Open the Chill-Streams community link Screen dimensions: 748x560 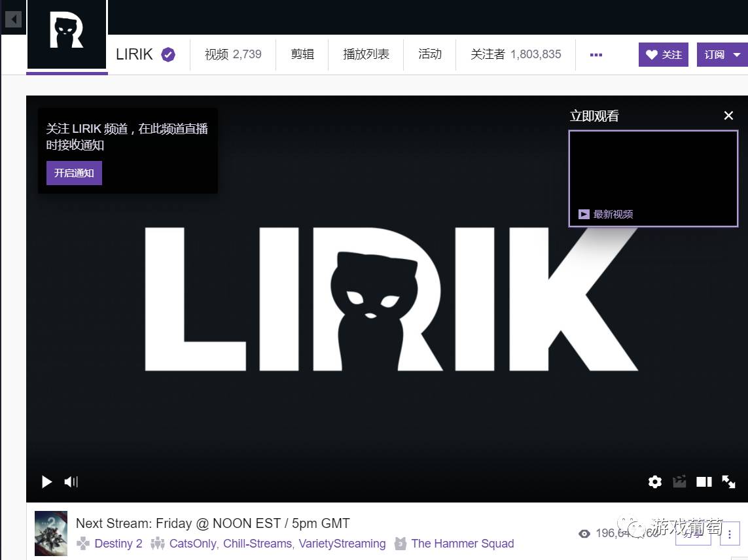(258, 543)
